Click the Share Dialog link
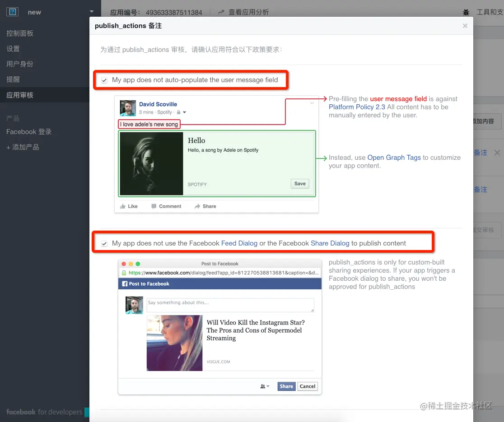The height and width of the screenshot is (422, 504). coord(330,243)
